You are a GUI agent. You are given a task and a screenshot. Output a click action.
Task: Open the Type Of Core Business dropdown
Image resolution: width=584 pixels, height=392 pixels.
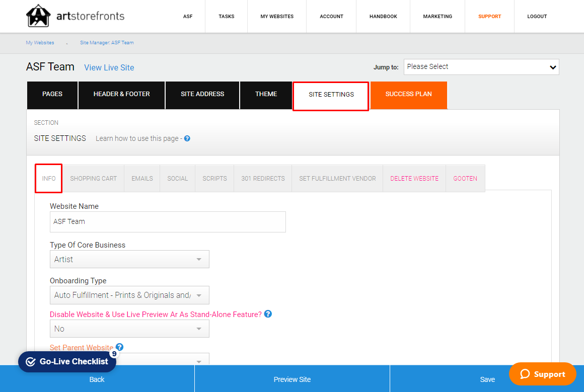(129, 259)
